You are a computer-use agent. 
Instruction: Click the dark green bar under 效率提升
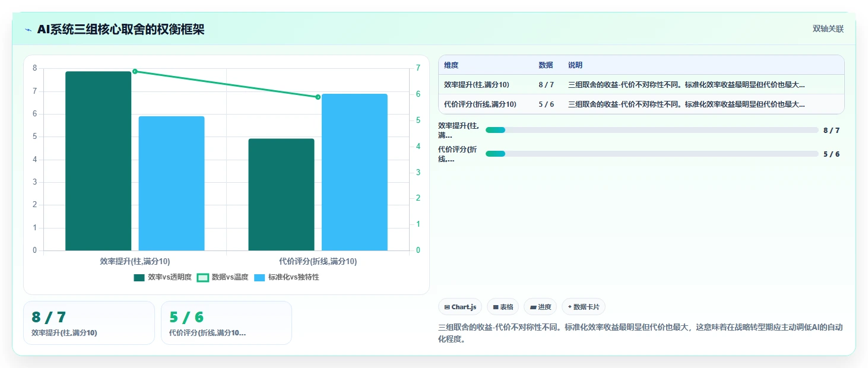coord(98,161)
